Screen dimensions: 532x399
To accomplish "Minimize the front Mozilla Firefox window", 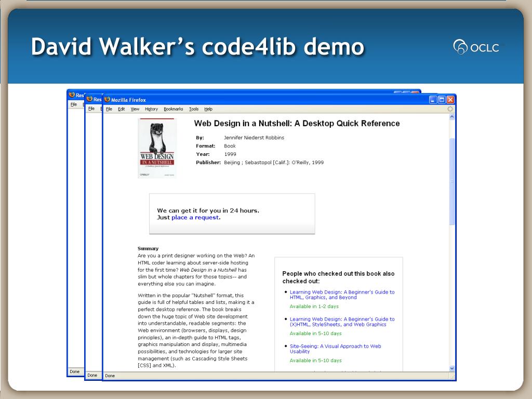I will tap(433, 100).
